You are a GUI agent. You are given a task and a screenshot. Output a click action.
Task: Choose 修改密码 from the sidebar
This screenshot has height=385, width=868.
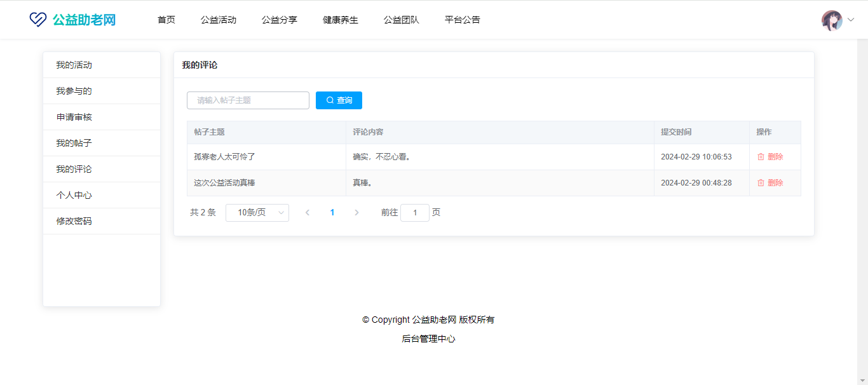74,222
